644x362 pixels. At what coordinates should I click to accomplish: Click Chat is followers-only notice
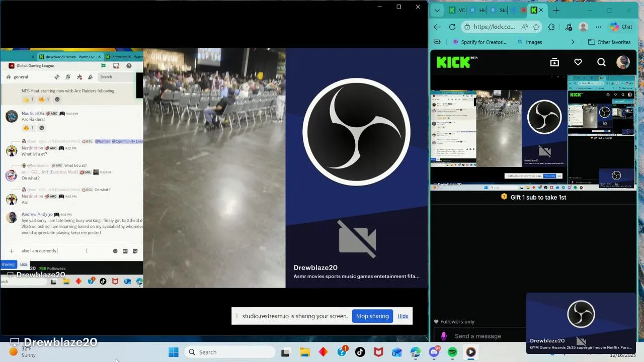click(x=454, y=322)
